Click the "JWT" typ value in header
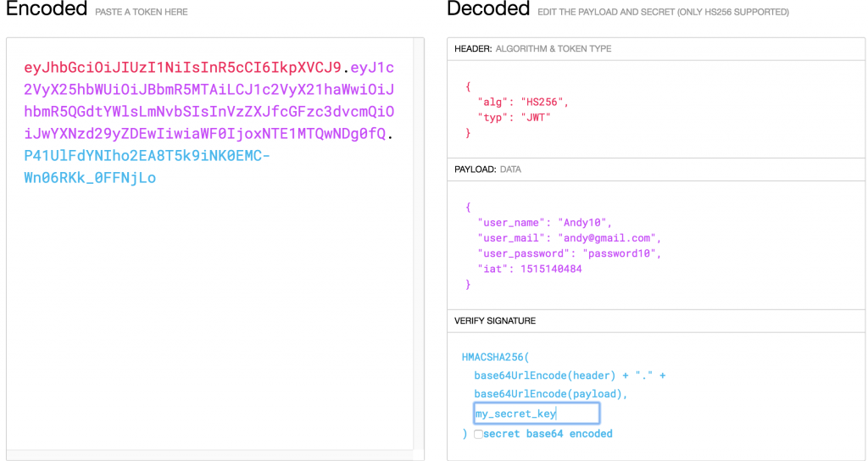Viewport: 868px width, 461px height. point(536,118)
